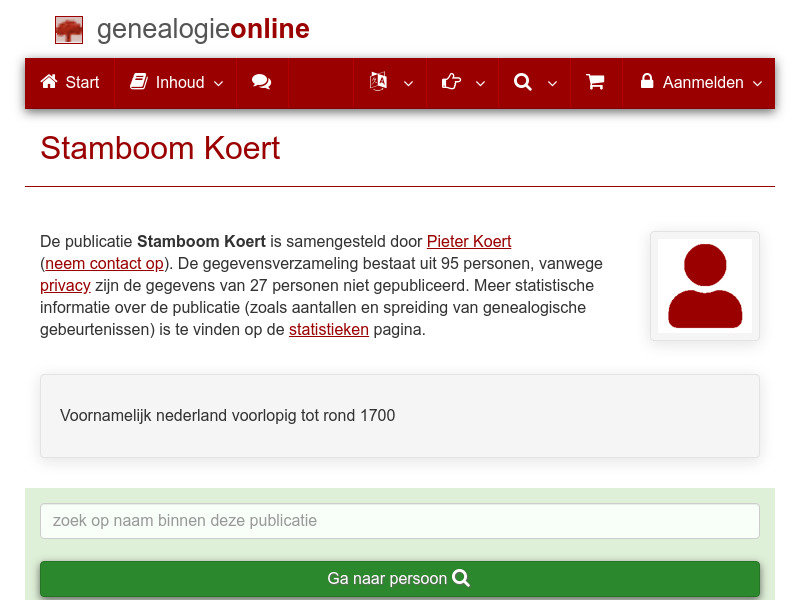
Task: Click the magnifying glass search icon
Action: pos(522,83)
